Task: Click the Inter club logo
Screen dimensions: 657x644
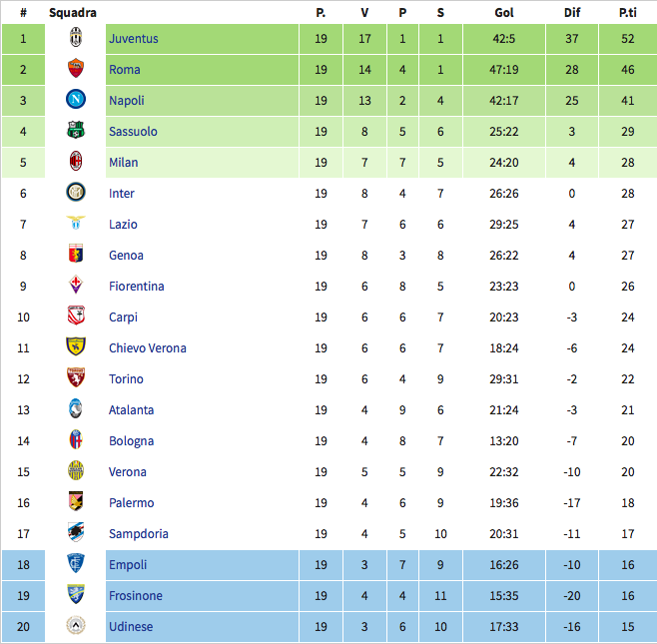Action: point(75,194)
